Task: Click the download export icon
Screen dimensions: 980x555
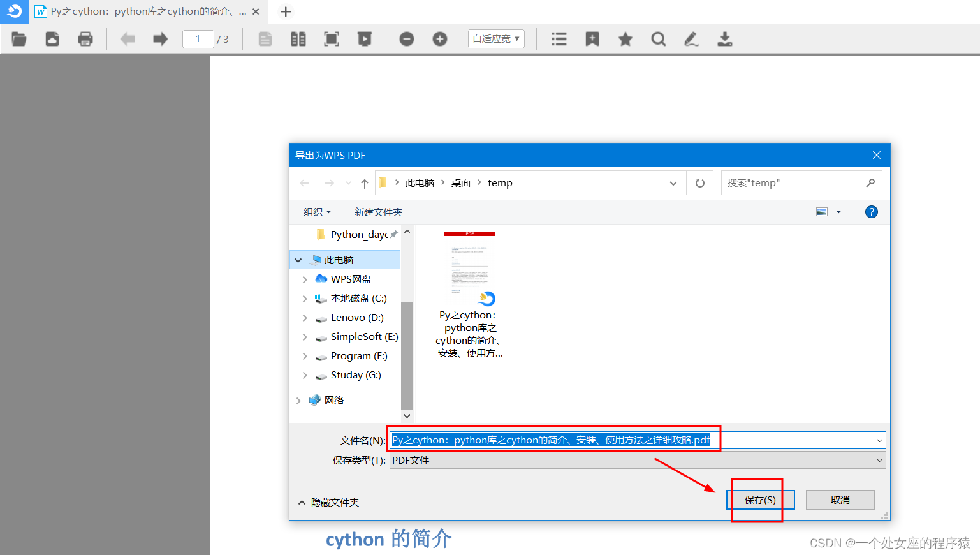Action: pos(725,39)
